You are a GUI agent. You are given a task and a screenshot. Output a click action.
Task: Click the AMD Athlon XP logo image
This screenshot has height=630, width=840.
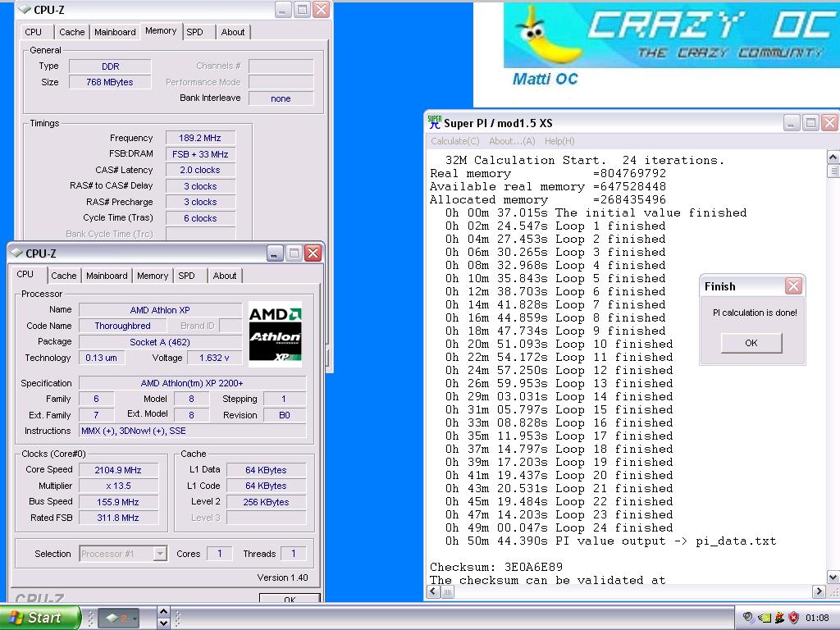pos(275,335)
